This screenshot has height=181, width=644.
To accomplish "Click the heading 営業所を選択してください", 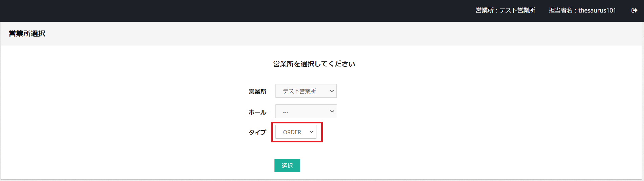I will point(314,64).
